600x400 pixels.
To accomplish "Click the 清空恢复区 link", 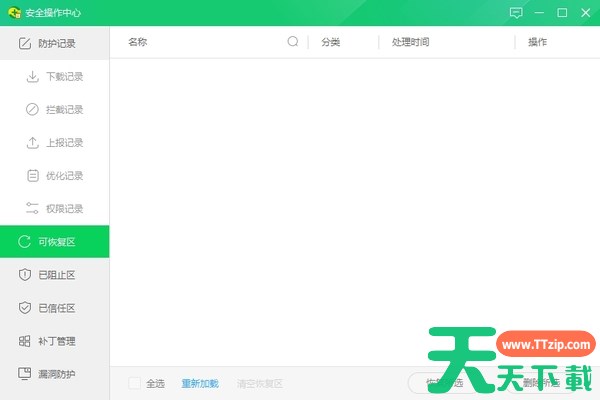I will tap(259, 383).
